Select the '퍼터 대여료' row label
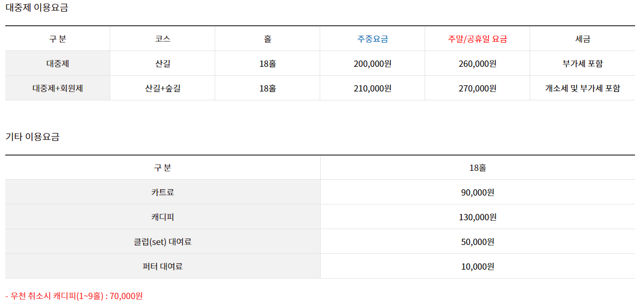 pyautogui.click(x=163, y=266)
